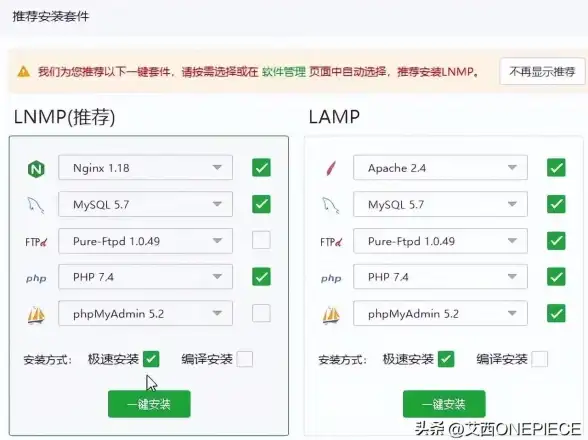Open Apache 2.4 version dropdown
Image resolution: width=588 pixels, height=440 pixels.
pos(440,167)
